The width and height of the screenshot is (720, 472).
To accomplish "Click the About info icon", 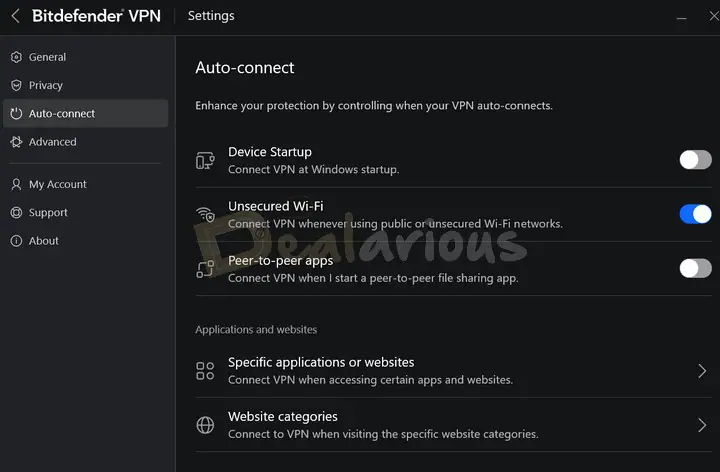I will click(x=16, y=241).
